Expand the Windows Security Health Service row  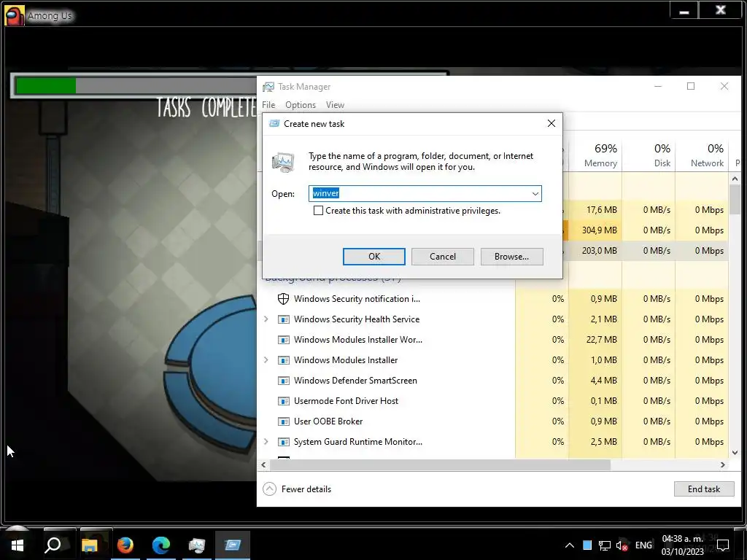pyautogui.click(x=266, y=319)
